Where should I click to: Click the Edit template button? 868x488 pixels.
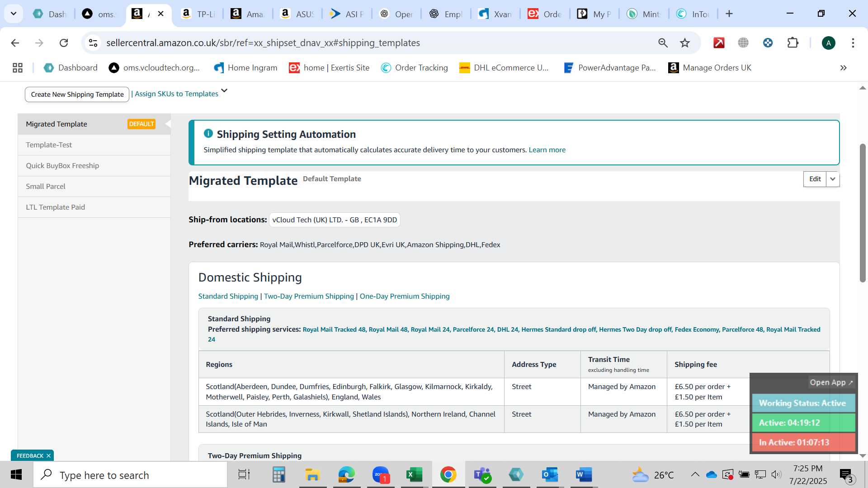[815, 179]
